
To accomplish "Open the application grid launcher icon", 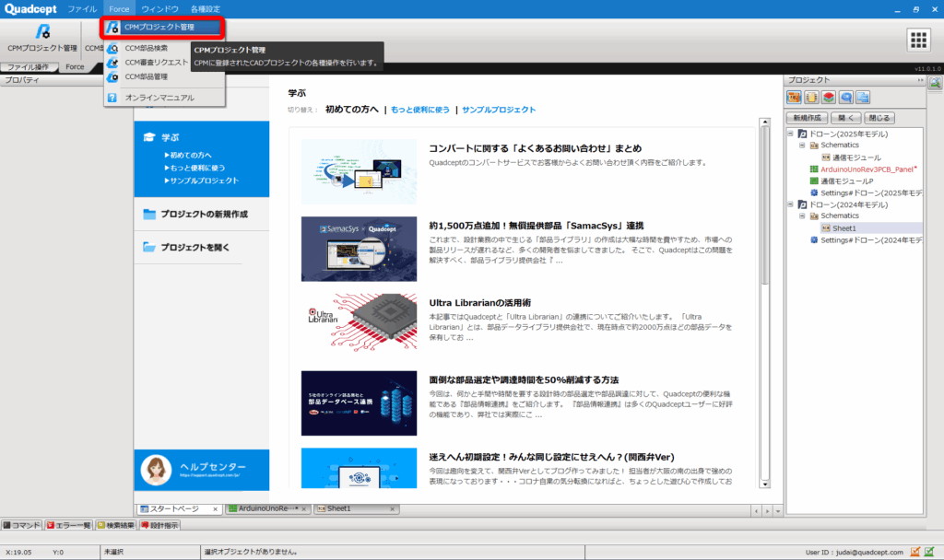I will [x=919, y=40].
